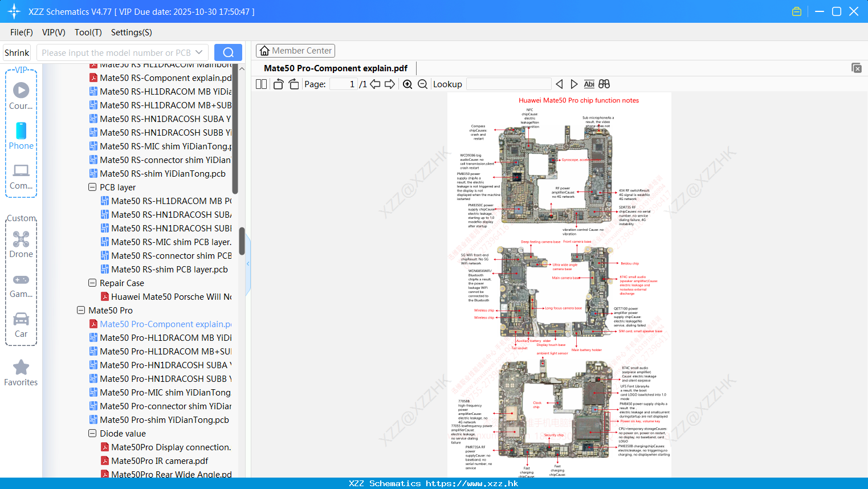Image resolution: width=868 pixels, height=489 pixels.
Task: Open Mate50 RS-HL1DRACOM MB YiDianTong file
Action: point(160,91)
